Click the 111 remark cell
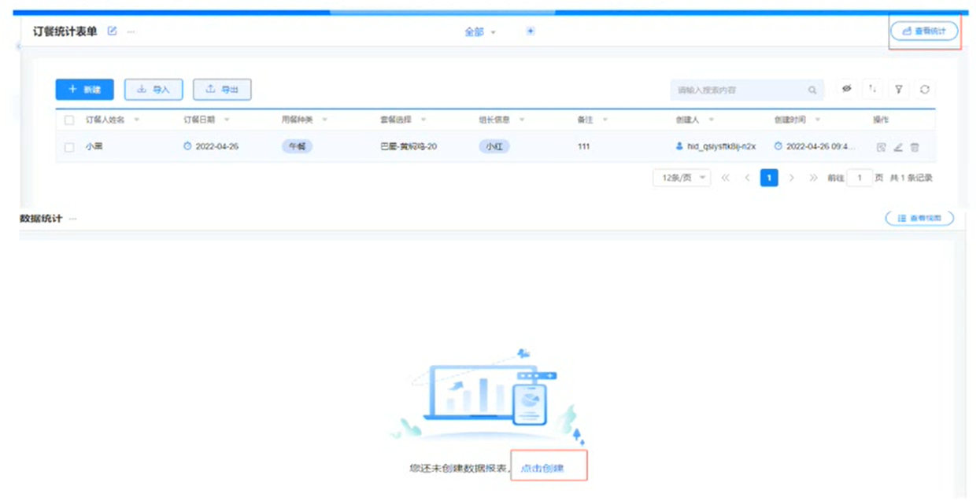980x501 pixels. pos(583,146)
